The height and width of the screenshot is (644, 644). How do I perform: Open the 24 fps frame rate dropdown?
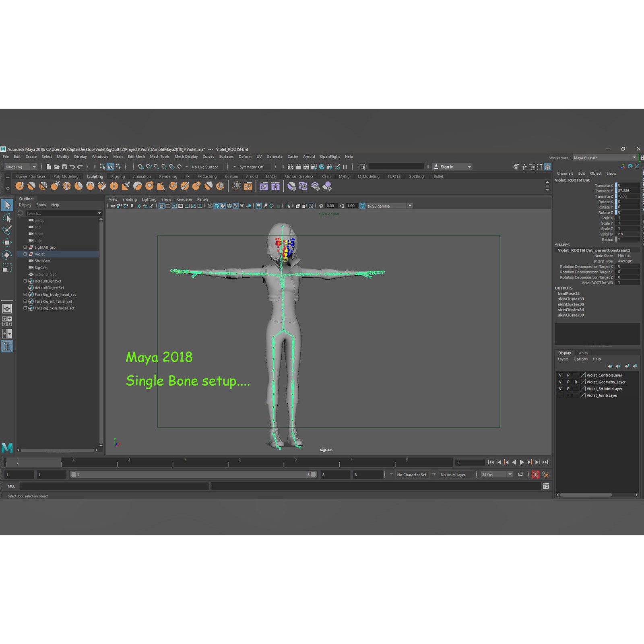[497, 475]
